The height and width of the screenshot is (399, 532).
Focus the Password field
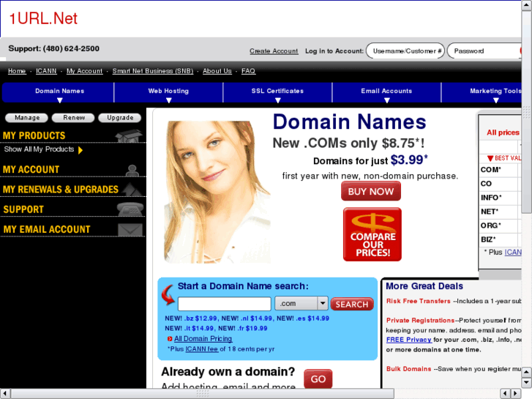[x=484, y=51]
